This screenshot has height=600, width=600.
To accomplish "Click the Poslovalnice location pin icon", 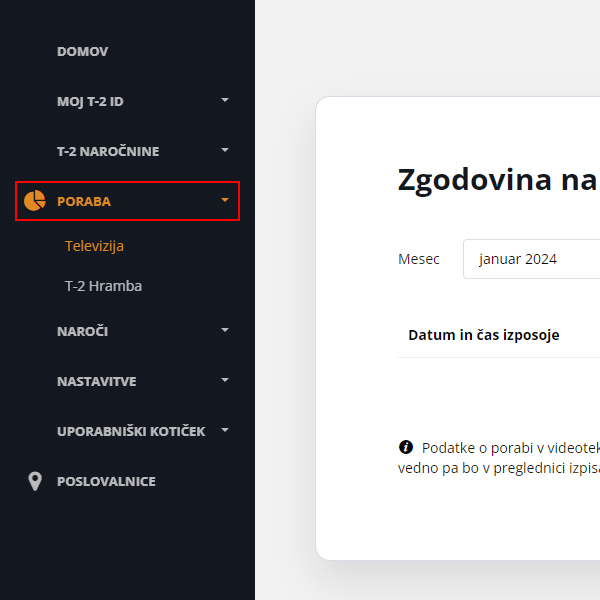I will (35, 481).
